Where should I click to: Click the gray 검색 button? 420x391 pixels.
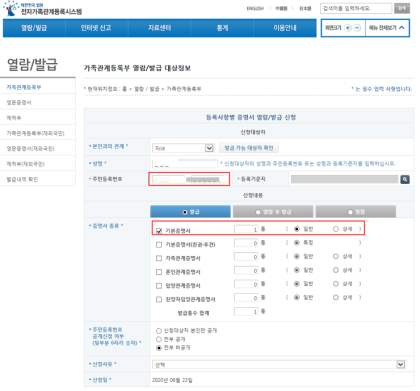(402, 8)
